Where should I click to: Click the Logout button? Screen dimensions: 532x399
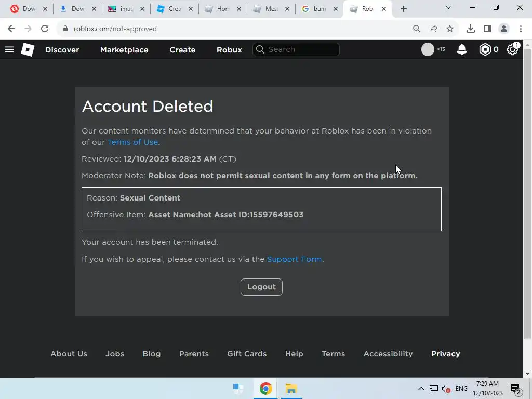tap(261, 287)
